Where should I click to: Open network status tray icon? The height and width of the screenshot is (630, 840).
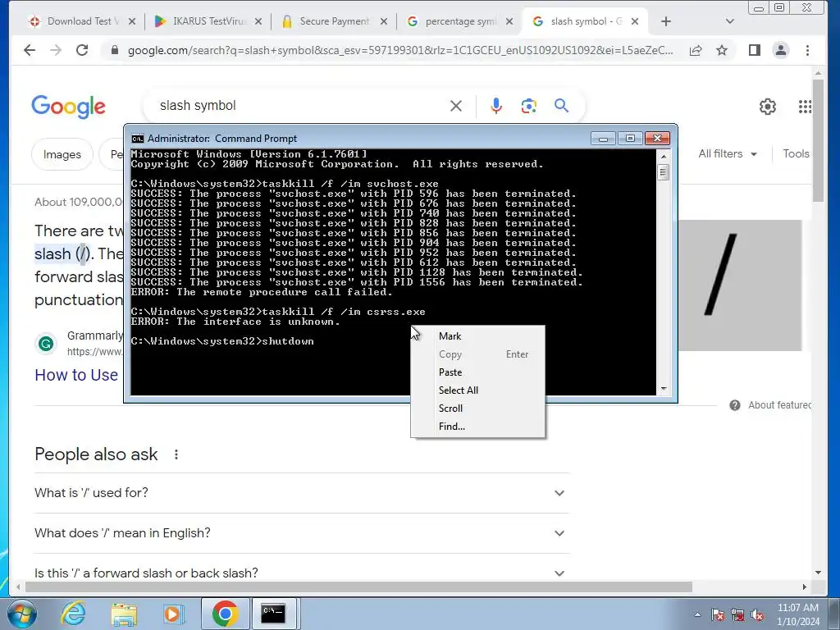[x=737, y=615]
